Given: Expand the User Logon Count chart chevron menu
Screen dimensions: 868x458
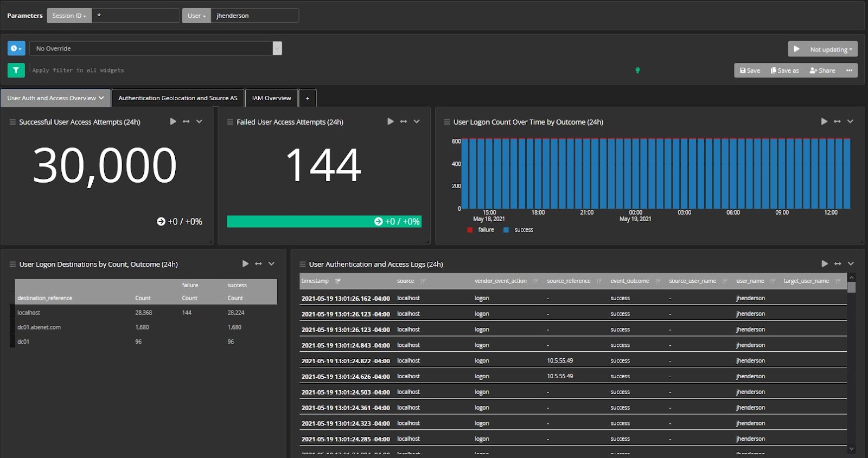Looking at the screenshot, I should pyautogui.click(x=850, y=121).
